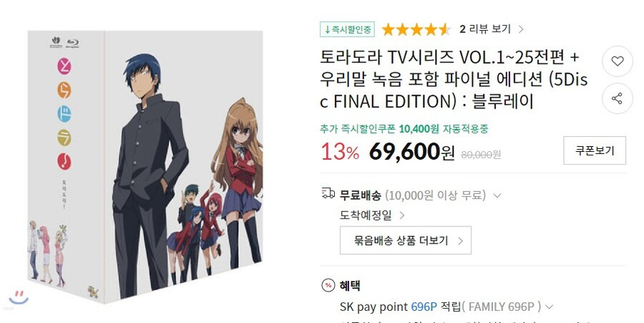Image resolution: width=644 pixels, height=323 pixels.
Task: Click the 10,400원 instant coupon text
Action: (419, 129)
